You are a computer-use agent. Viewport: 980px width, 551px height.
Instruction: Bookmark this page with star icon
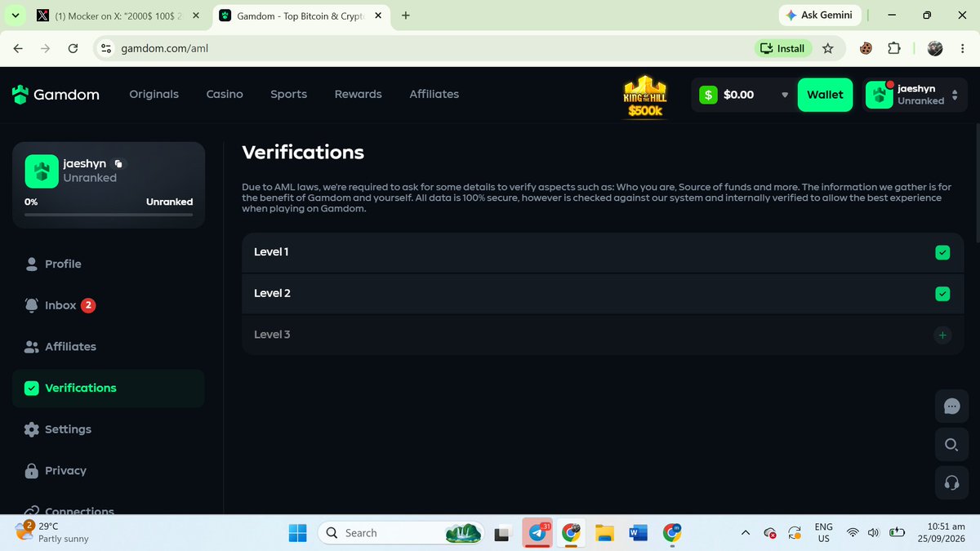(828, 48)
